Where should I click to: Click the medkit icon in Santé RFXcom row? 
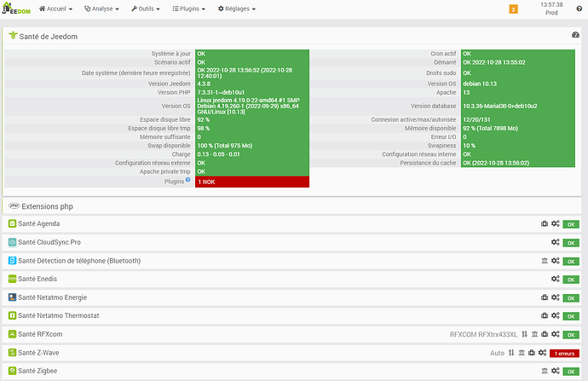545,334
